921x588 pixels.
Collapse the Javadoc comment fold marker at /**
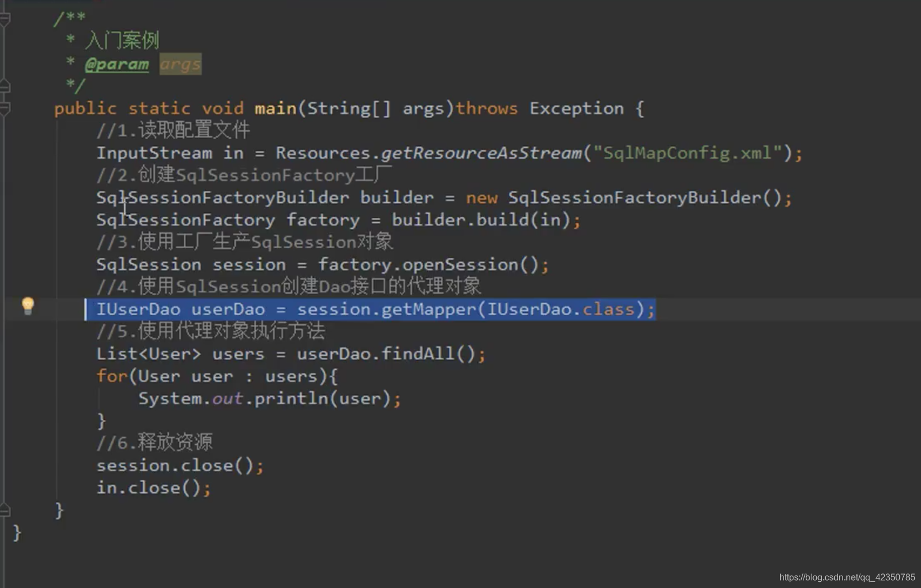pyautogui.click(x=4, y=19)
